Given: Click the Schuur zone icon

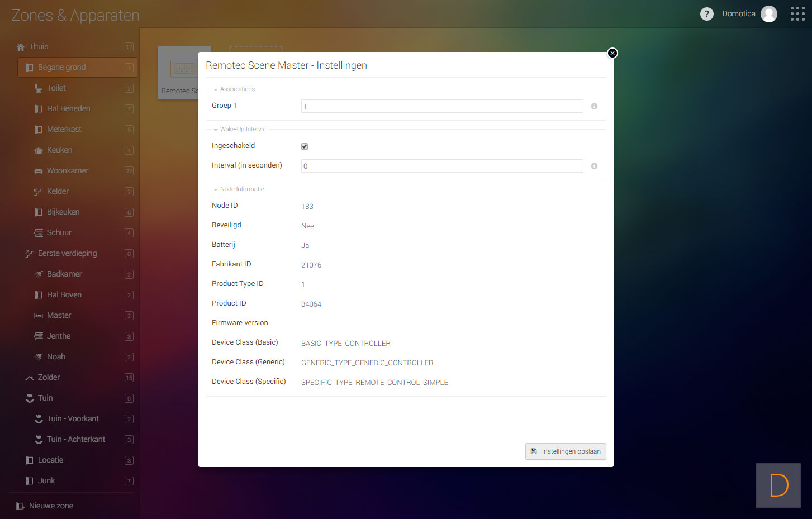Looking at the screenshot, I should [x=39, y=233].
